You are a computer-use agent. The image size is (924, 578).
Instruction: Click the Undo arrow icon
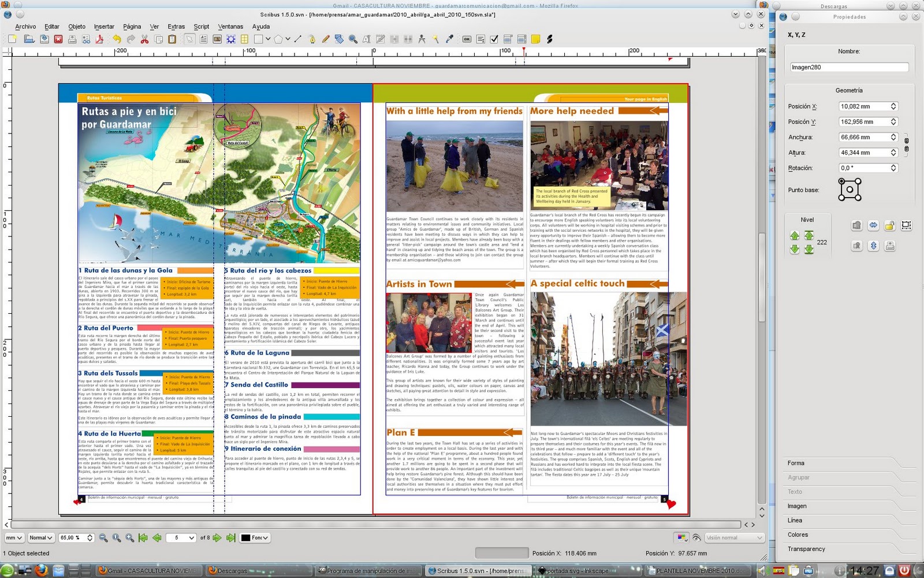[x=117, y=39]
